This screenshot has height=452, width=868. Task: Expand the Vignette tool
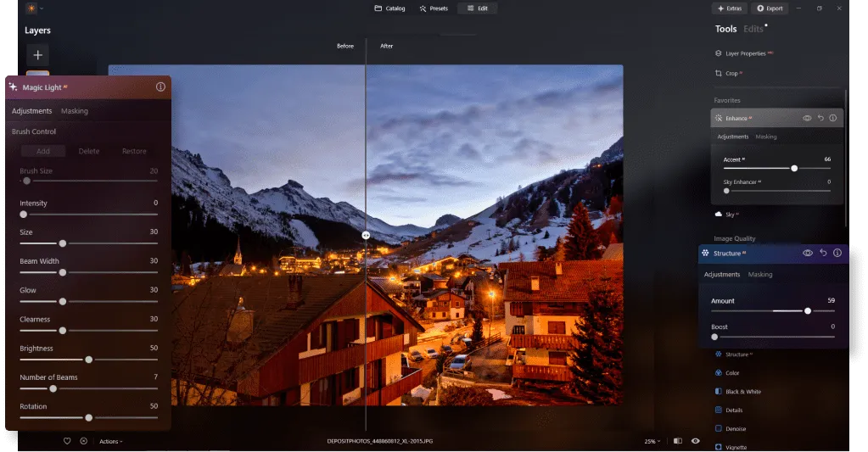(731, 447)
